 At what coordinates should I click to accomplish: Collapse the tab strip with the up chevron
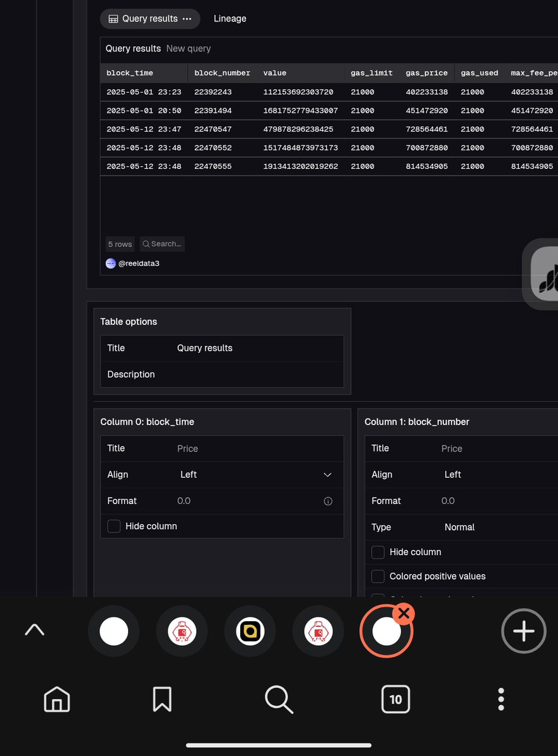tap(35, 630)
